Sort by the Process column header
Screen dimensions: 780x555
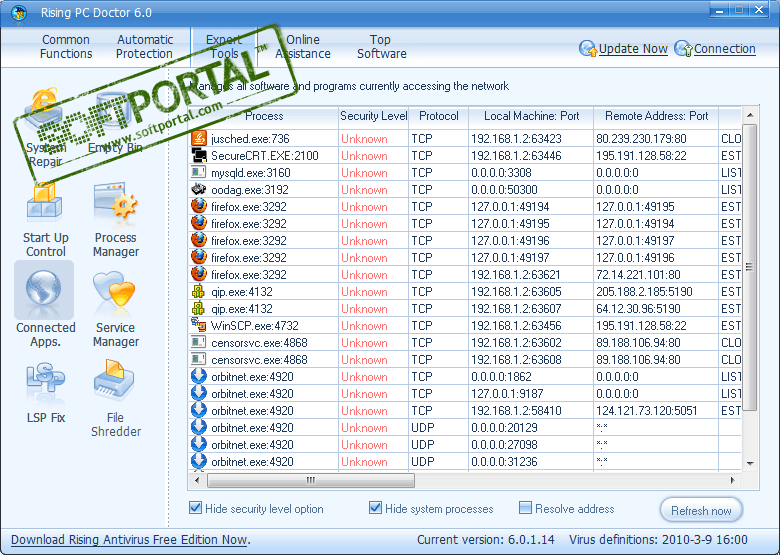point(264,116)
